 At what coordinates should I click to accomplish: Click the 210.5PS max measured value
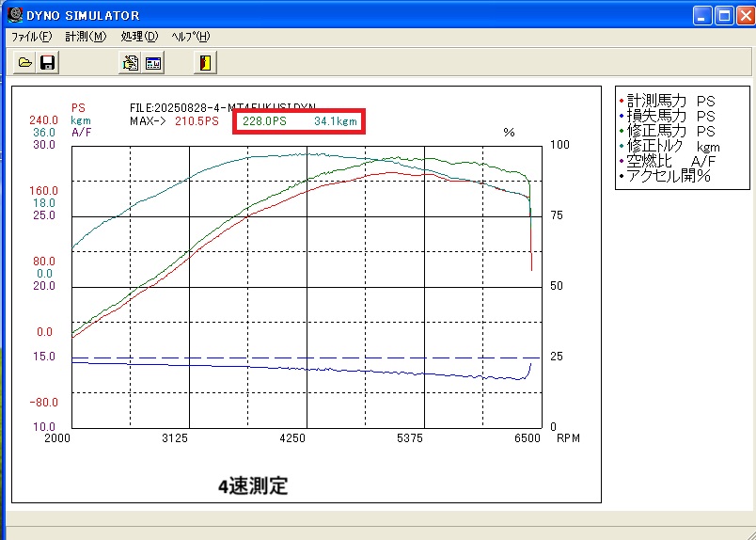tap(197, 121)
